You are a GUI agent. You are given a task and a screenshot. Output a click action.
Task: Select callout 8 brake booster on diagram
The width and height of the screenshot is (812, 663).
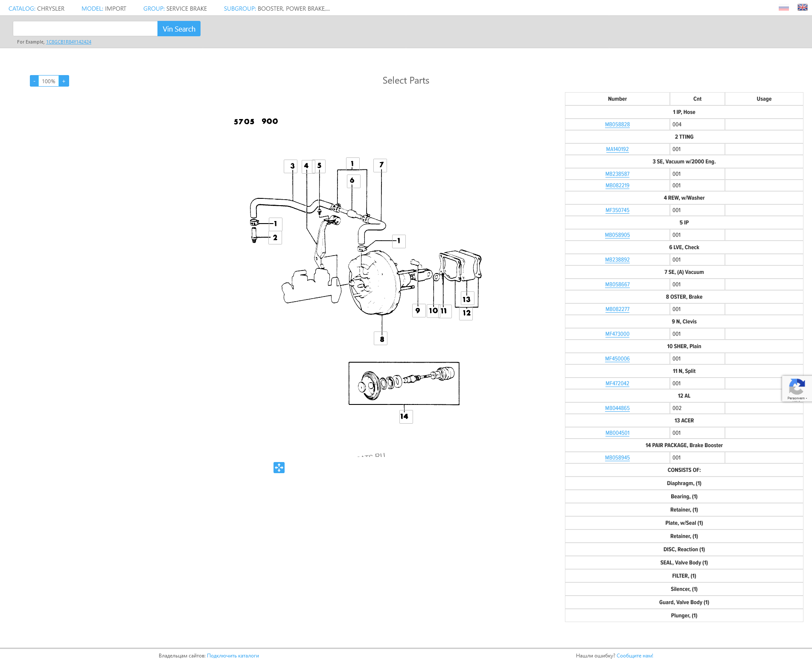point(381,339)
